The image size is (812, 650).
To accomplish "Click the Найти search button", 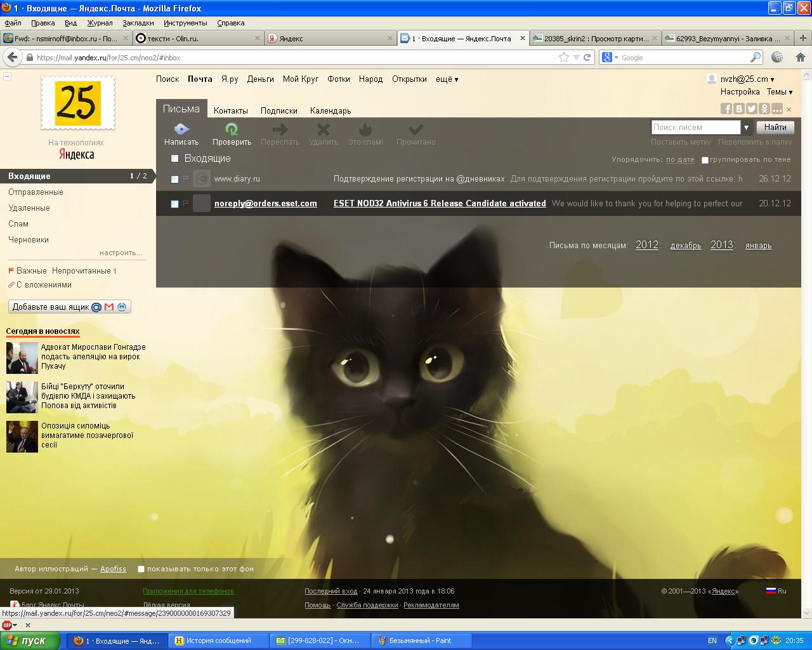I will coord(775,127).
